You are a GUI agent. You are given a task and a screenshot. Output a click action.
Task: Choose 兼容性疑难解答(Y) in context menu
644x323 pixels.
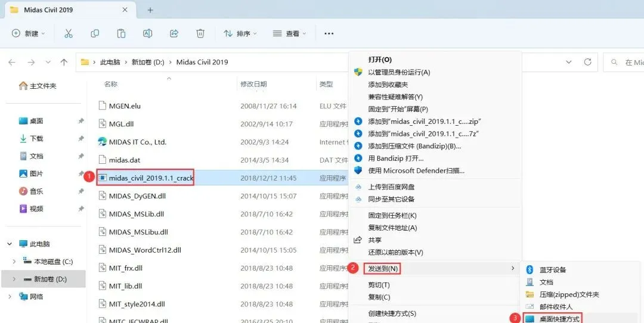pyautogui.click(x=395, y=97)
